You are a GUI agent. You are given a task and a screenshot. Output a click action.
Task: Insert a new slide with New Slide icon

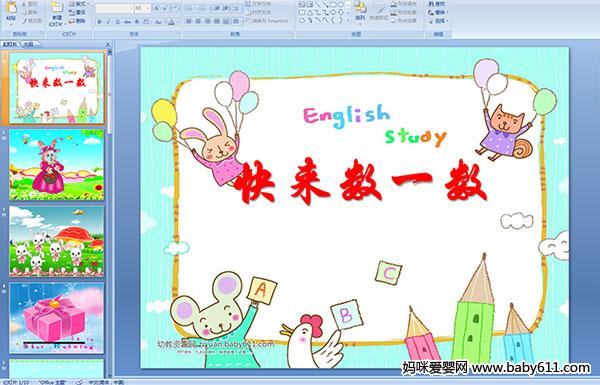pyautogui.click(x=57, y=8)
